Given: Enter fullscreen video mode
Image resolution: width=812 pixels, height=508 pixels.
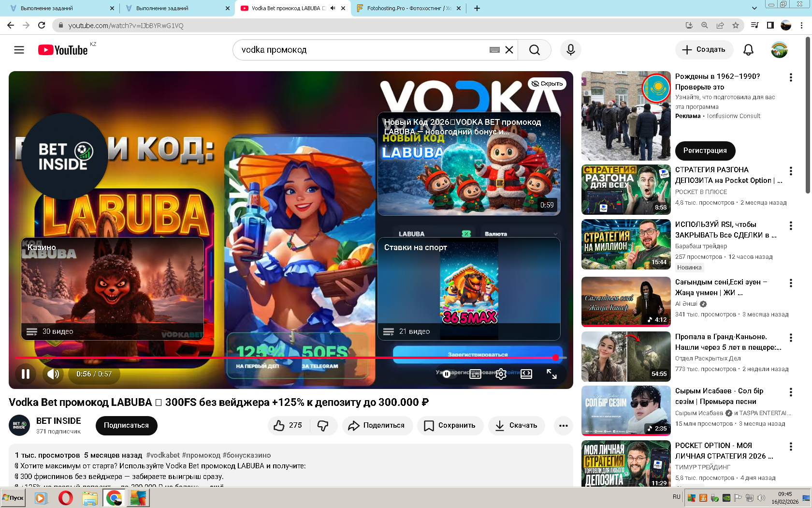Looking at the screenshot, I should 551,374.
